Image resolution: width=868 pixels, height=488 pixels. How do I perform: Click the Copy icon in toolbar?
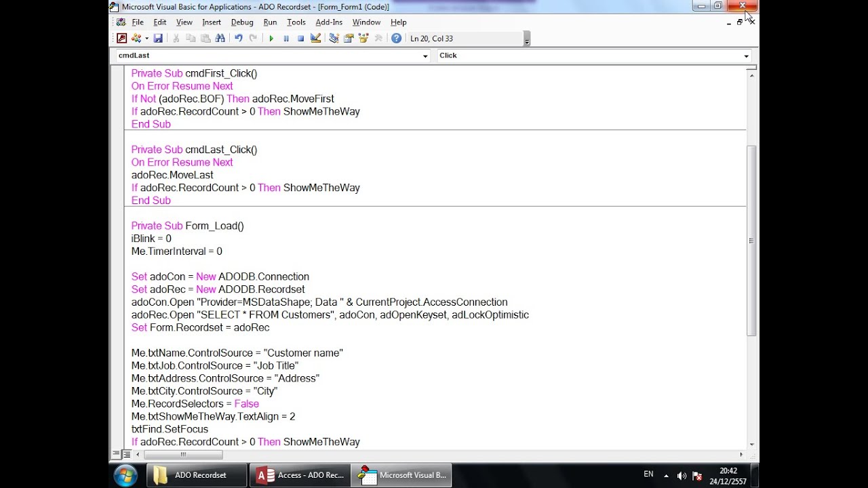coord(191,39)
